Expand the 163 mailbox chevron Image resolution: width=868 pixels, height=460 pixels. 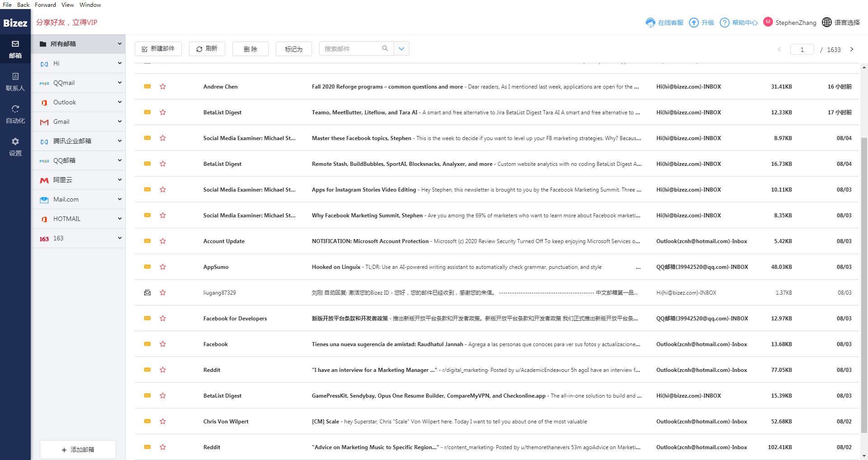click(x=120, y=238)
